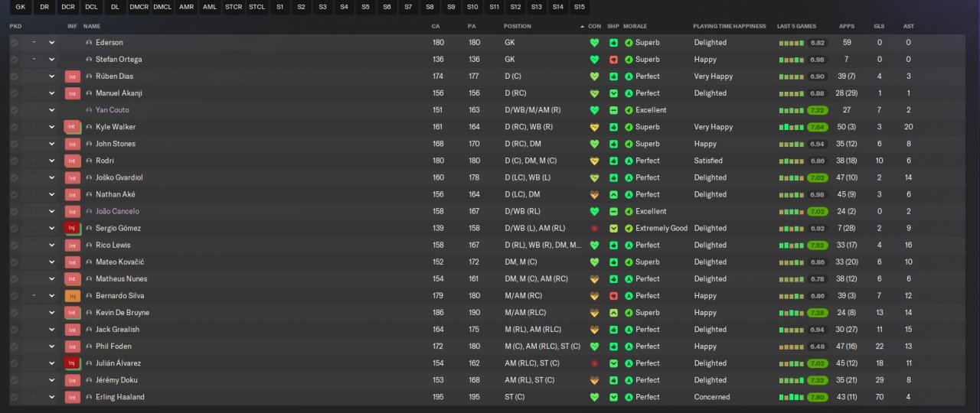This screenshot has width=980, height=413.
Task: Click Nathan Aké's orange condition heart icon
Action: (x=594, y=194)
